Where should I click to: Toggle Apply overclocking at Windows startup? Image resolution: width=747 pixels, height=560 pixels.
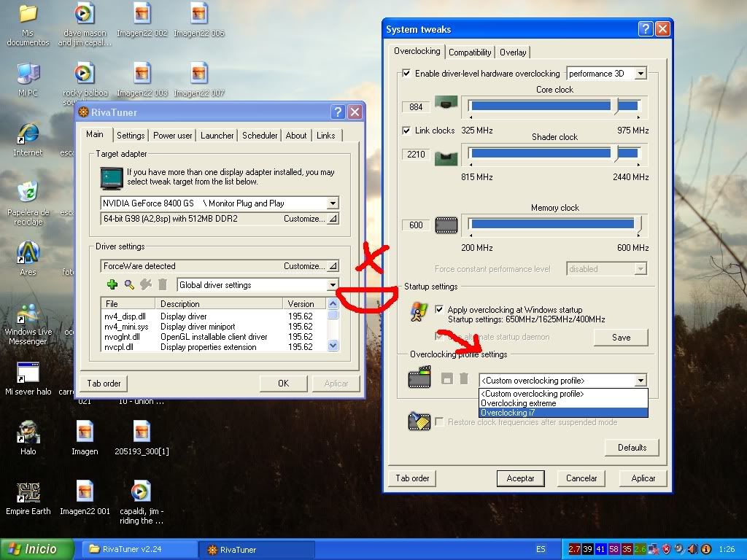(x=439, y=309)
